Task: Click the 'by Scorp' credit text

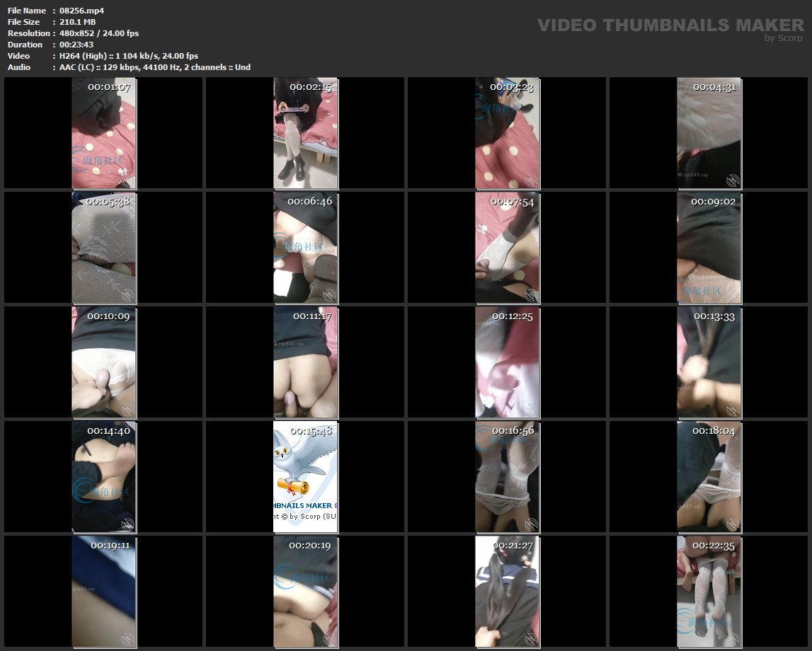Action: [783, 38]
